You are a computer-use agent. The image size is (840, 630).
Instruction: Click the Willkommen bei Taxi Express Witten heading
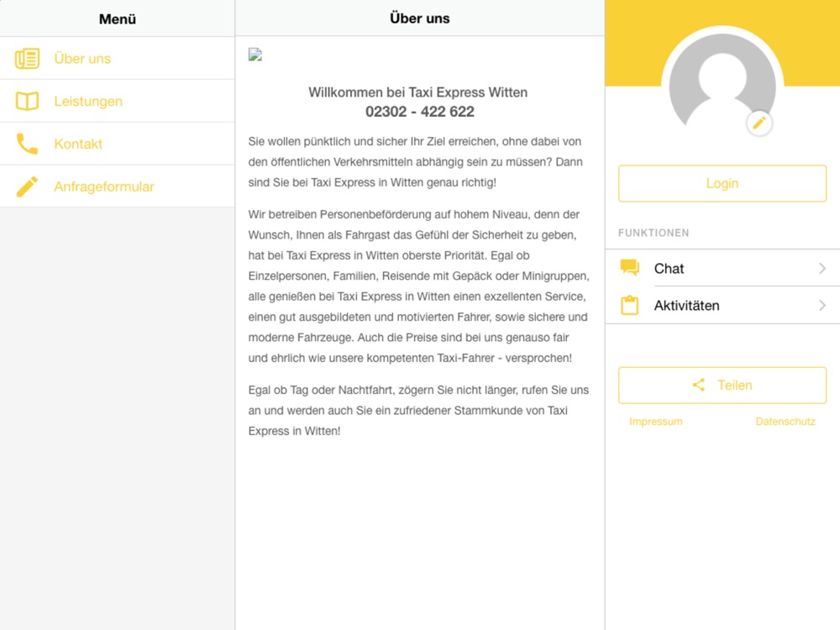(417, 92)
